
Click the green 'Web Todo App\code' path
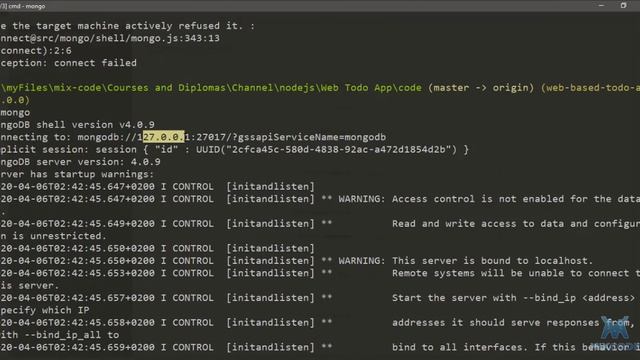(371, 88)
